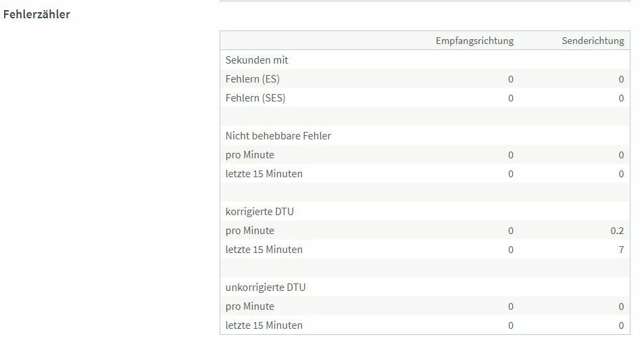Screen dimensions: 644x345
Task: Click Fehlern (ES) Empfangsrichtung value 0
Action: [x=510, y=79]
